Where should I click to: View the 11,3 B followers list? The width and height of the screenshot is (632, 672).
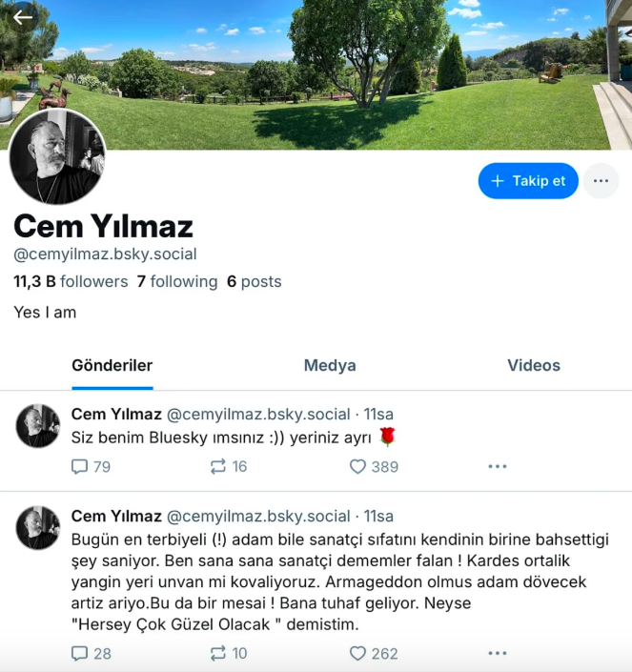[71, 281]
